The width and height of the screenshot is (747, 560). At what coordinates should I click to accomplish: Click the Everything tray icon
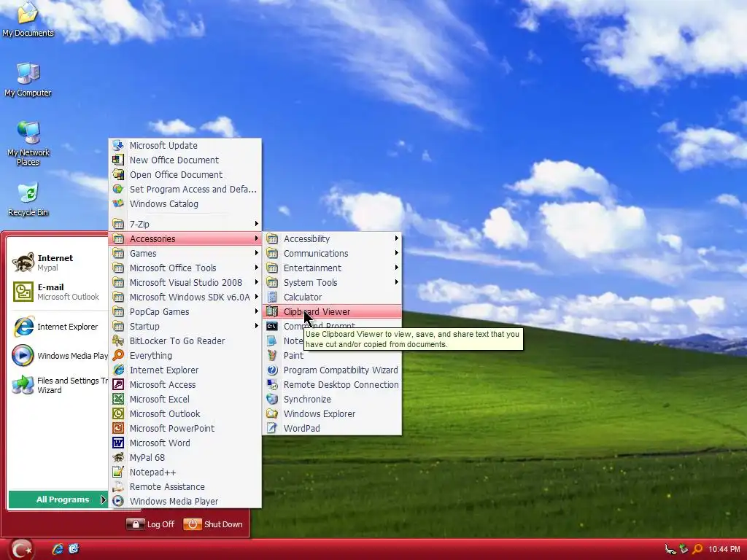pos(698,549)
